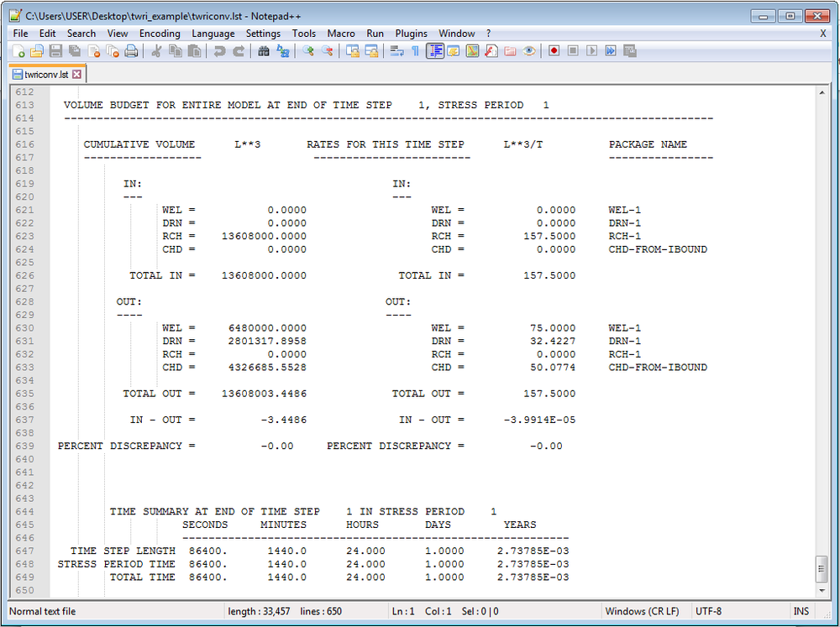Undo the last action

coord(219,51)
